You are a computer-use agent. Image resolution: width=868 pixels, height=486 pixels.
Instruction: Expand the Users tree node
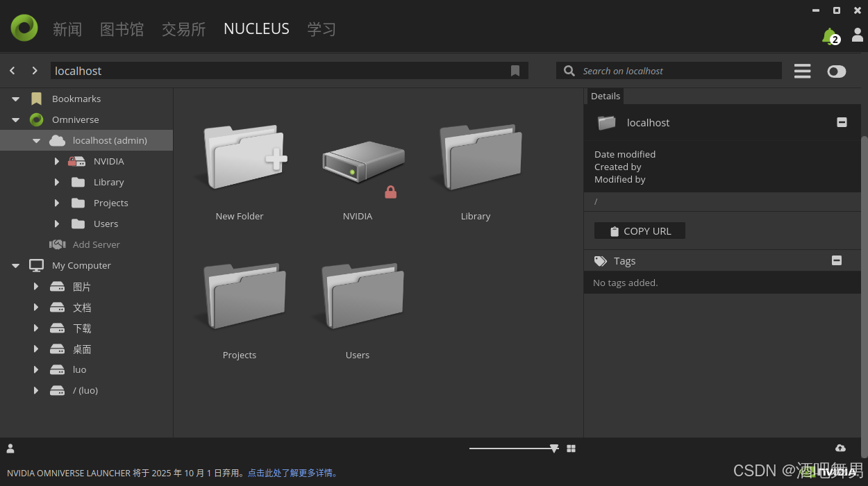[57, 224]
